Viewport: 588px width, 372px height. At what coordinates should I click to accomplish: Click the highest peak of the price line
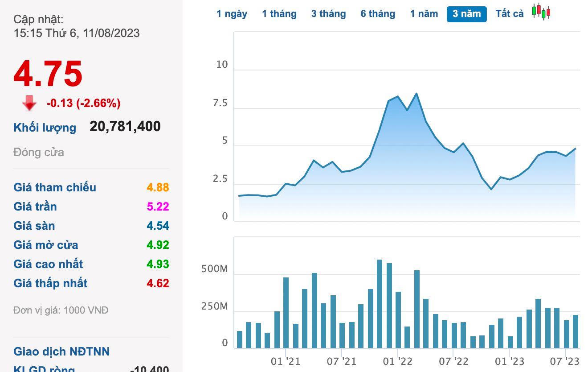[x=416, y=94]
